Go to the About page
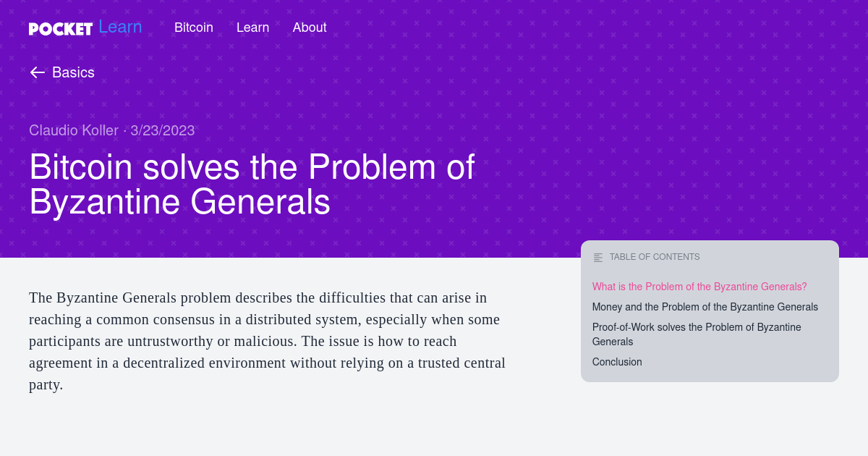 (x=310, y=28)
